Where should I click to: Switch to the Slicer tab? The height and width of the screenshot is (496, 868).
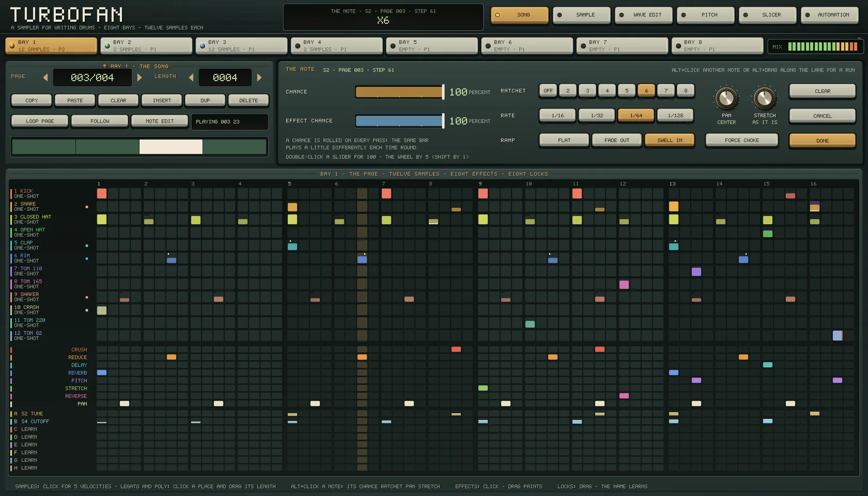pos(768,15)
